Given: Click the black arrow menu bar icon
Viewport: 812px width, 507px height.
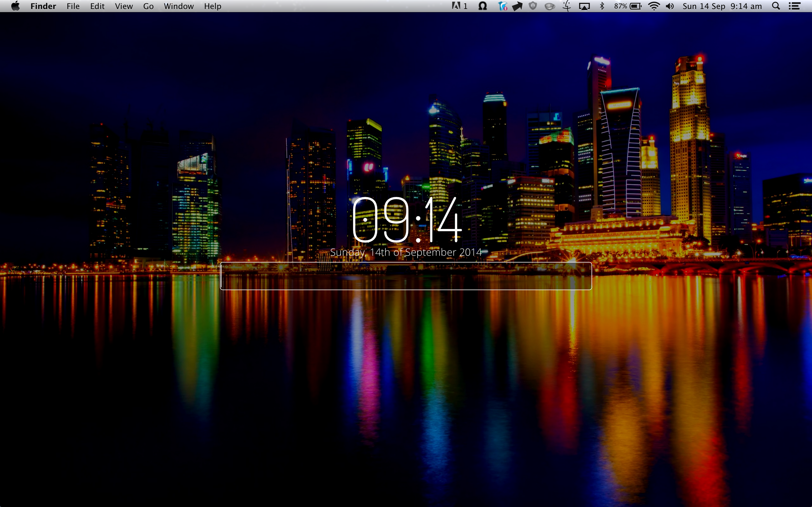Looking at the screenshot, I should pos(517,6).
